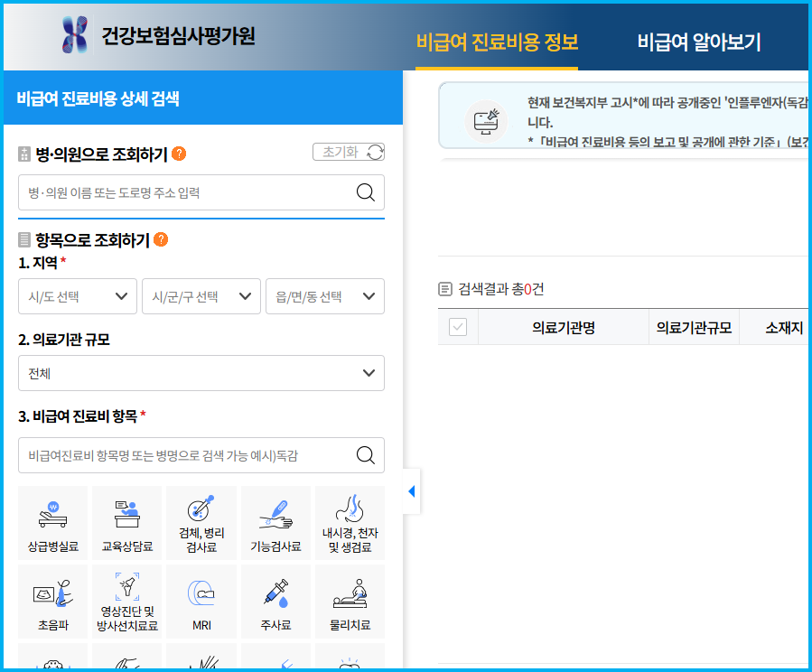Viewport: 812px width, 672px height.
Task: Click the search icon in hospital name field
Action: point(366,192)
